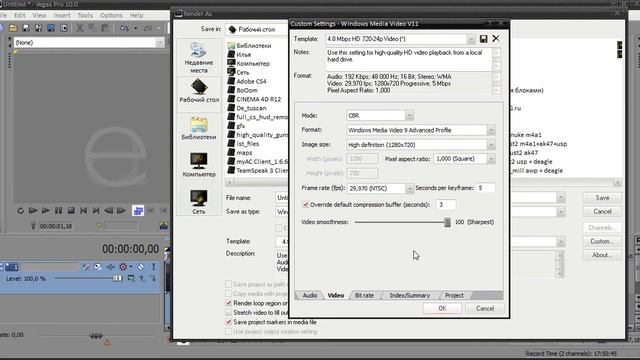Image resolution: width=640 pixels, height=360 pixels.
Task: Switch to the Bit rate tab
Action: click(364, 295)
